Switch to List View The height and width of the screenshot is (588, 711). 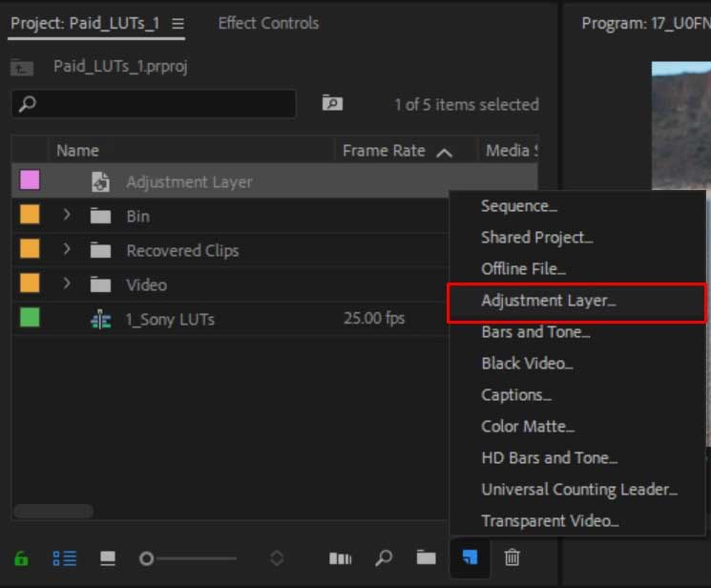click(64, 558)
